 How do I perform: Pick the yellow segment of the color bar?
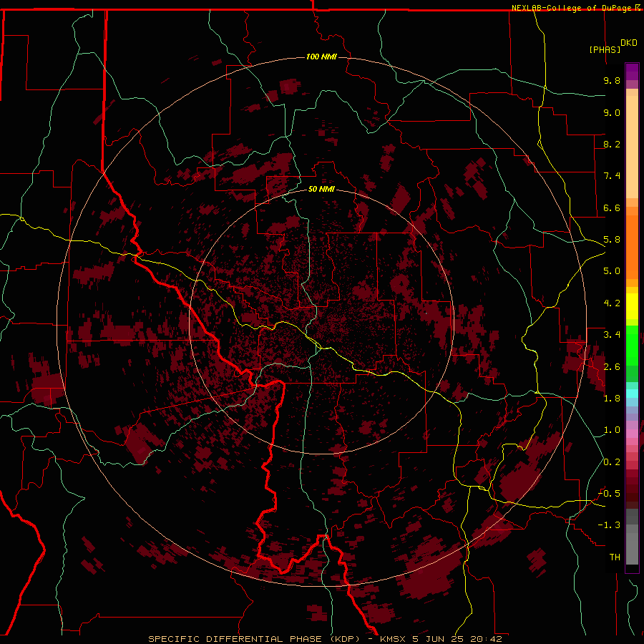tap(632, 306)
